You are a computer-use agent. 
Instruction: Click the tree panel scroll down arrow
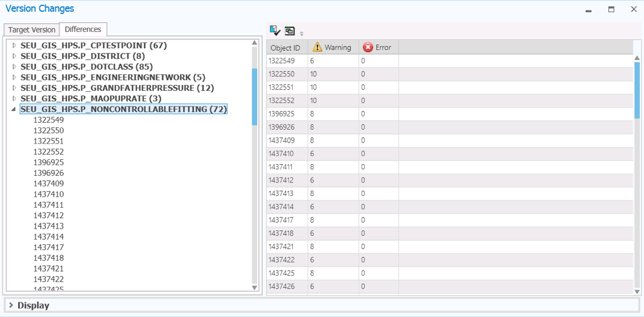pos(254,287)
